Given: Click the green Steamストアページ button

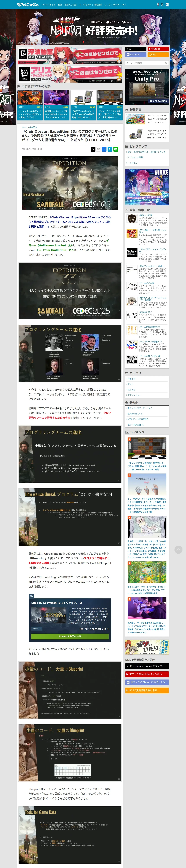Looking at the screenshot, I should (70, 637).
